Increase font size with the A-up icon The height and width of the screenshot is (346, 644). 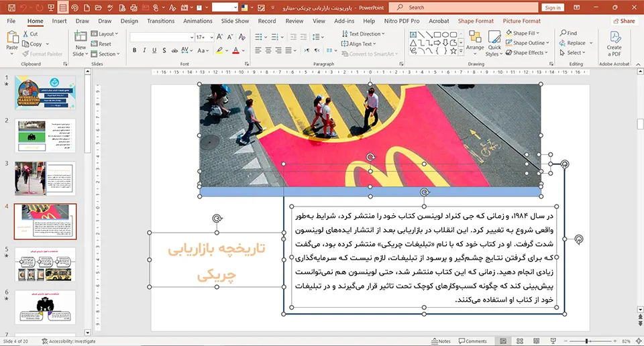point(219,37)
